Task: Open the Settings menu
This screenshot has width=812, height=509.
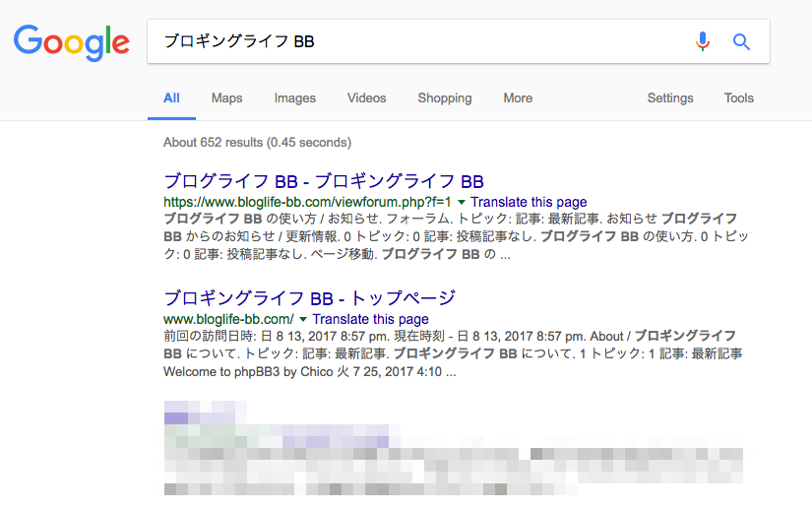Action: 670,97
